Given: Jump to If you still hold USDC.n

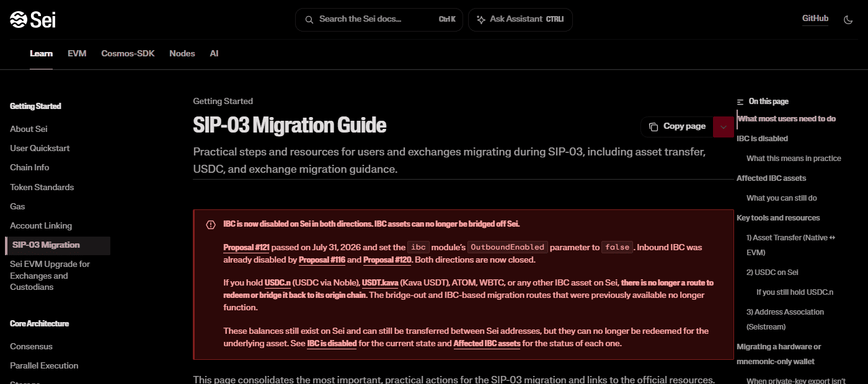Looking at the screenshot, I should 795,292.
